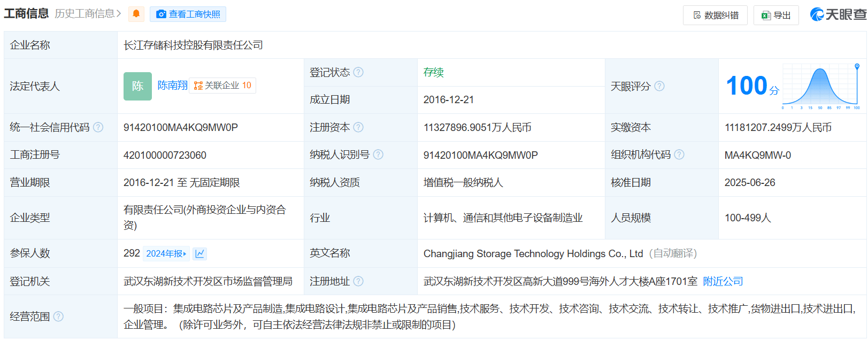Open 关联企业 10 badge
Viewport: 868px width, 340px height.
click(x=222, y=86)
